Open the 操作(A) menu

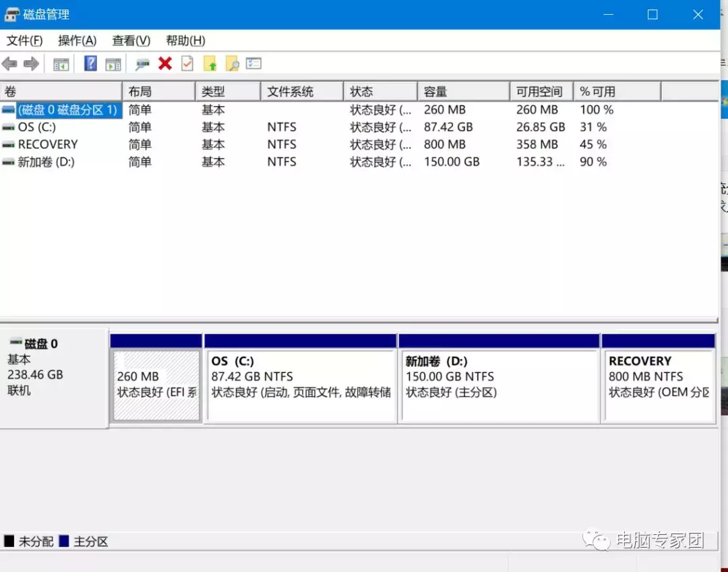click(77, 40)
